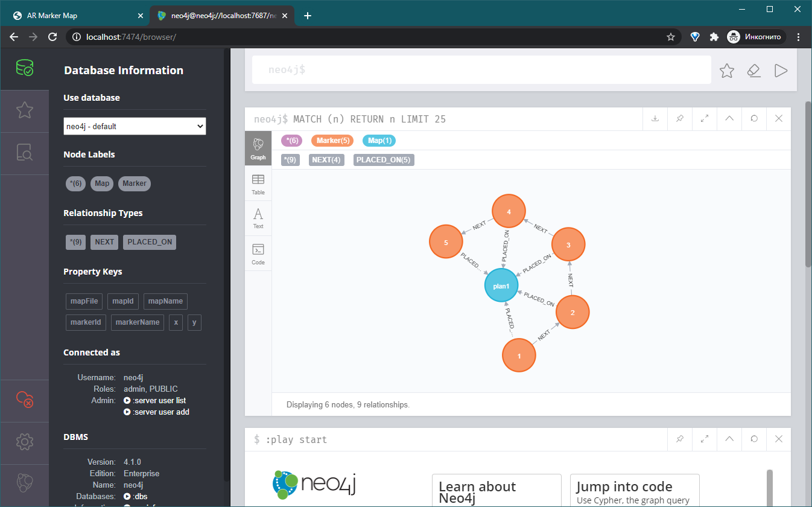
Task: Click the NEXT relationship type in sidebar
Action: click(104, 242)
